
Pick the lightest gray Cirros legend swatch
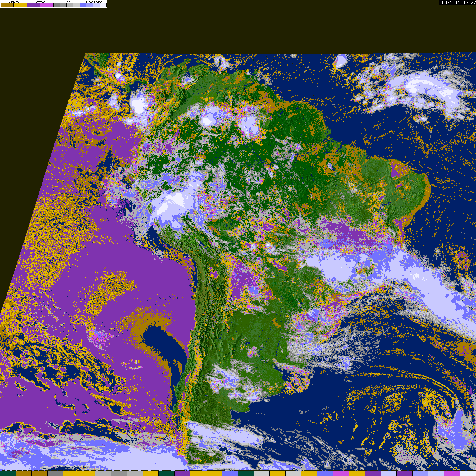(76, 5)
